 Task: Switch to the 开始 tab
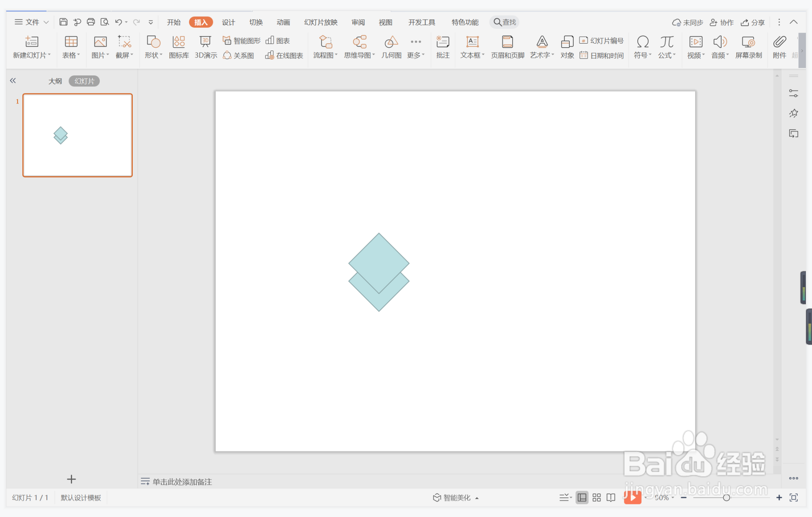click(x=173, y=22)
